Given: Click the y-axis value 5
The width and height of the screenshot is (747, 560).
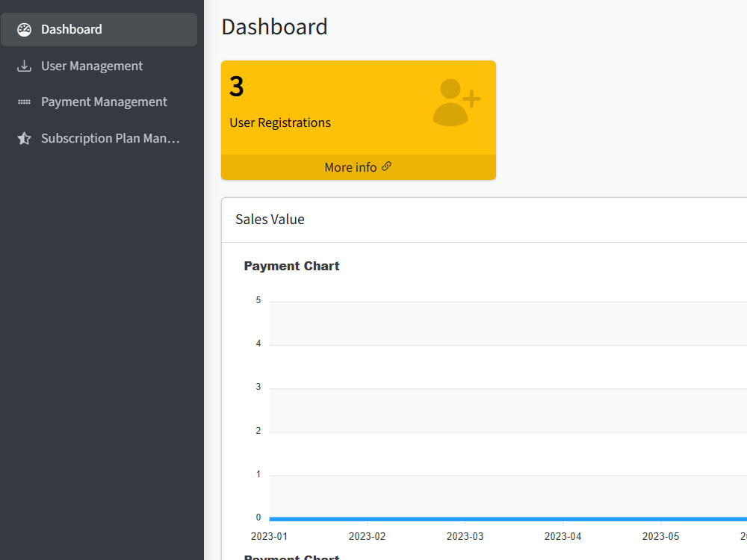Looking at the screenshot, I should click(258, 300).
